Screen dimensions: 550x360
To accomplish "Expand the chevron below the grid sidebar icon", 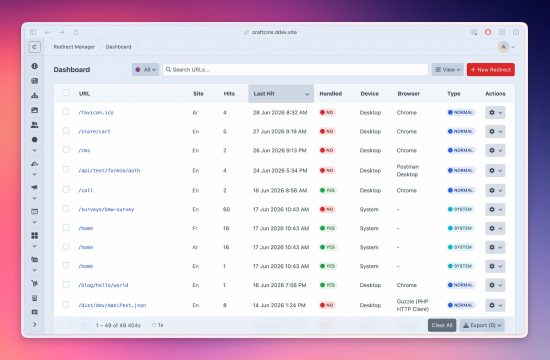I will (x=34, y=246).
